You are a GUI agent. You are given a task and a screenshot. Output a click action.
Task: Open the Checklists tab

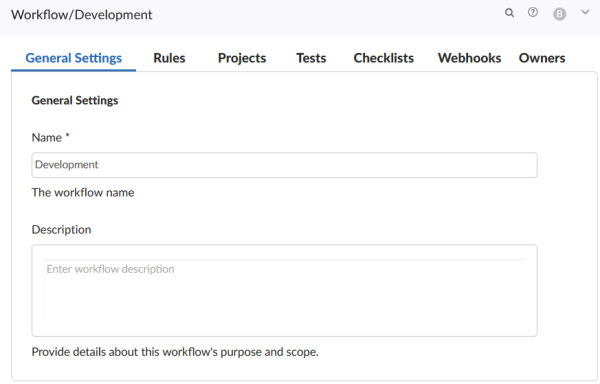(383, 58)
